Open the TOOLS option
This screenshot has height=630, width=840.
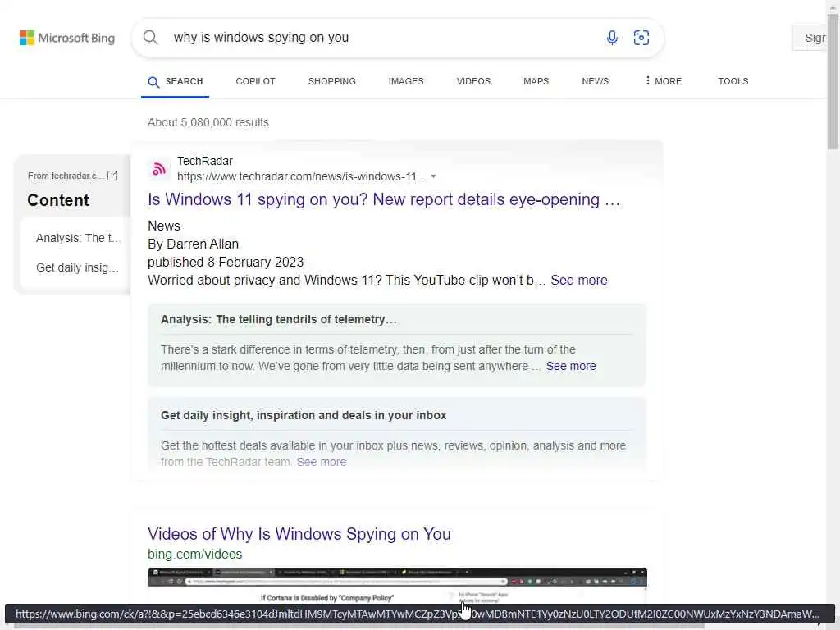click(x=733, y=81)
